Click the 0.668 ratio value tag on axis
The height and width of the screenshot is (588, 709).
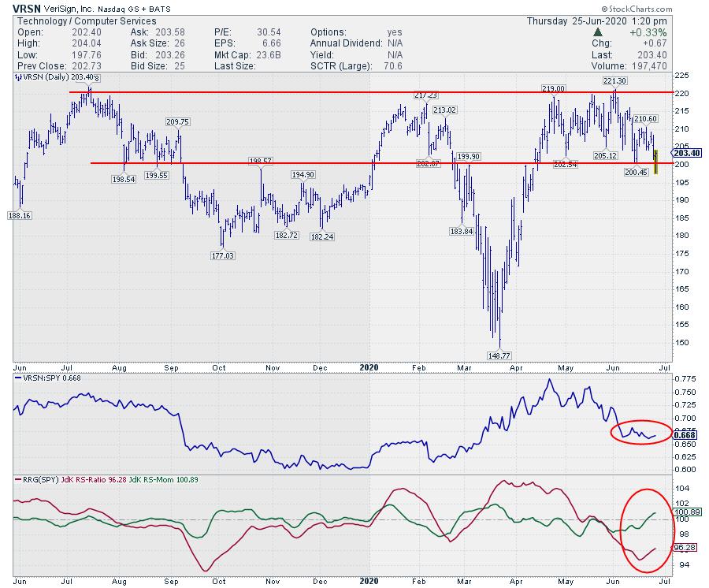pos(685,435)
